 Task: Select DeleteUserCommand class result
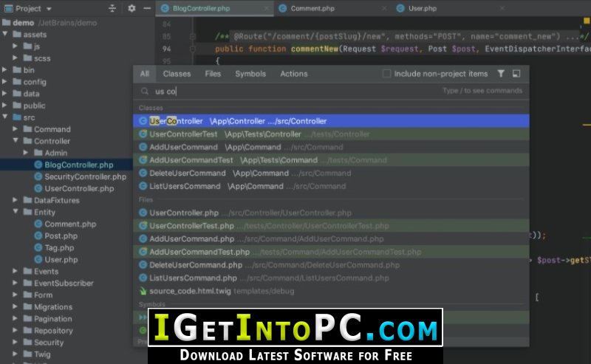[331, 173]
